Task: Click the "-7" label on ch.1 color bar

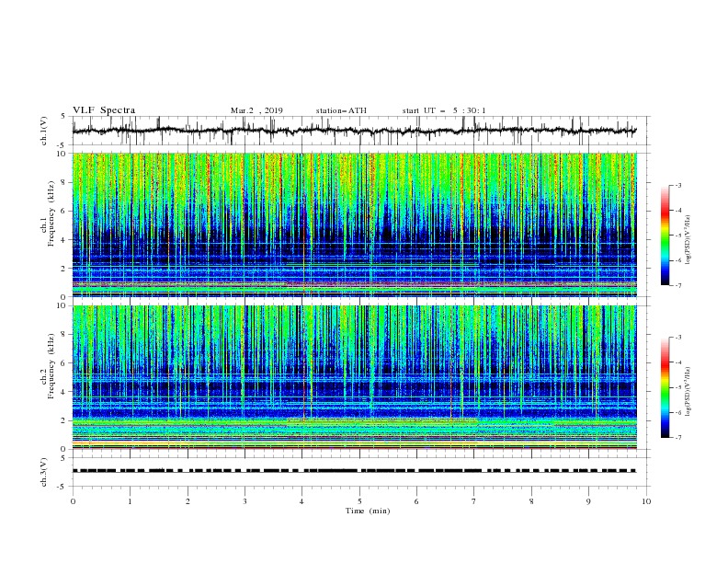Action: coord(677,285)
